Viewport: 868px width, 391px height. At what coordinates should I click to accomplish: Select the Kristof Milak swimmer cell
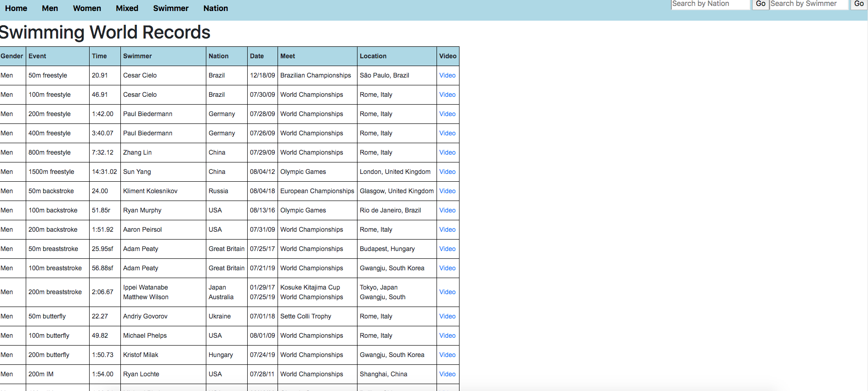(x=163, y=355)
